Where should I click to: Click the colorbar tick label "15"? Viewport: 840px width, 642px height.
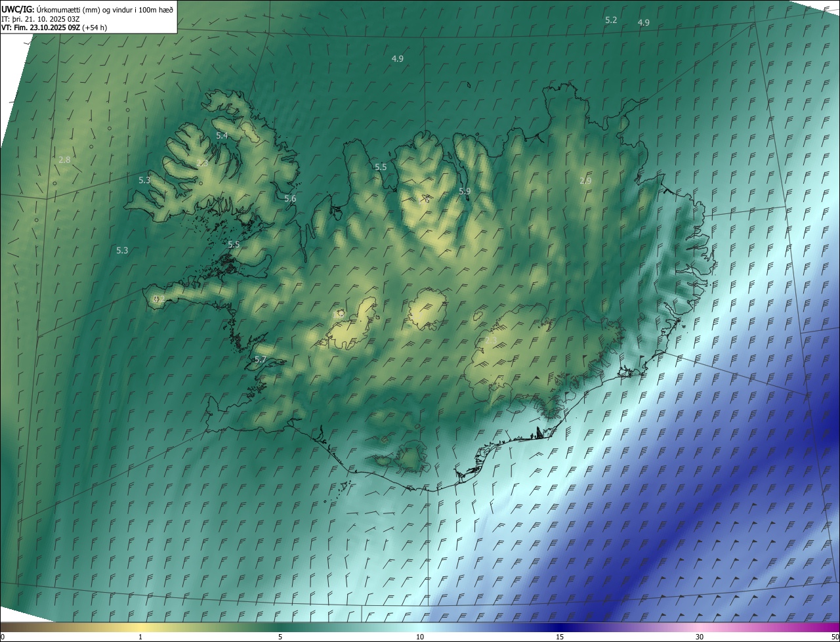coord(560,637)
